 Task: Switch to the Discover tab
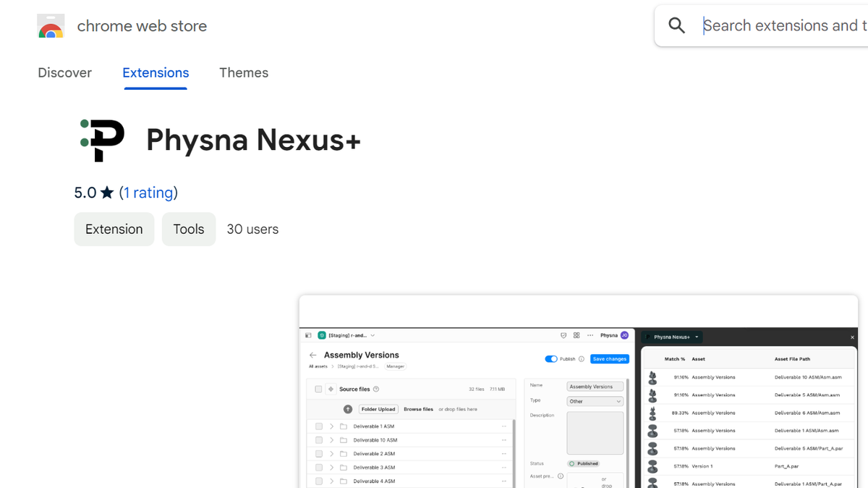click(x=64, y=72)
